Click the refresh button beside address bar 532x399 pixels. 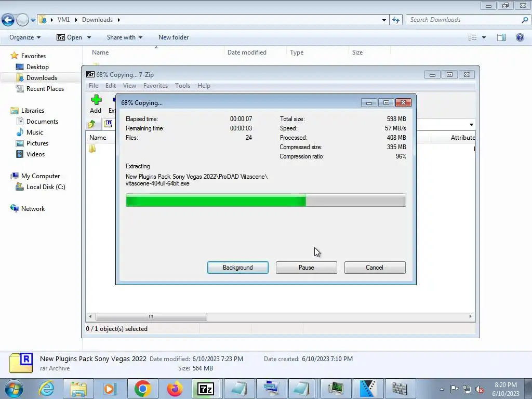[x=395, y=20]
